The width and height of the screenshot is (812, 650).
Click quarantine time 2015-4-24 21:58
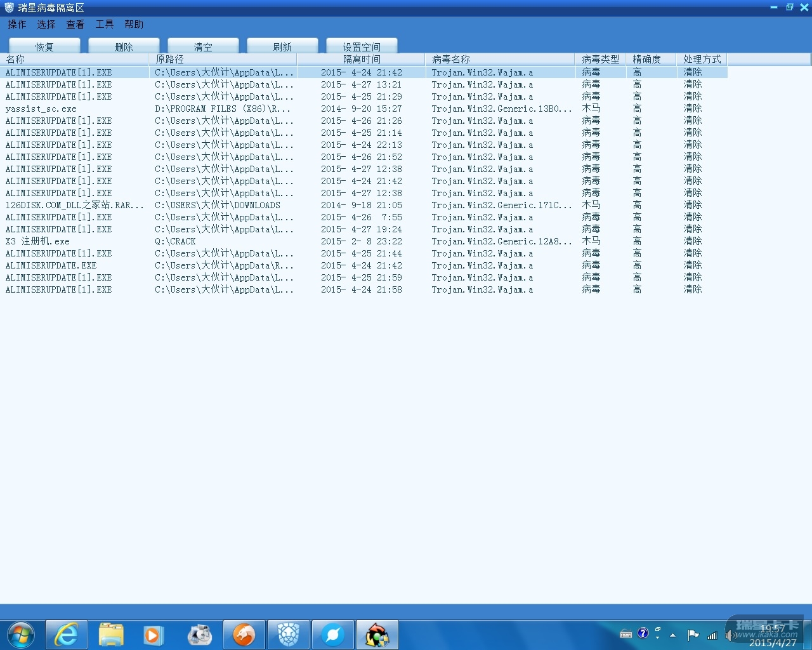tap(362, 289)
